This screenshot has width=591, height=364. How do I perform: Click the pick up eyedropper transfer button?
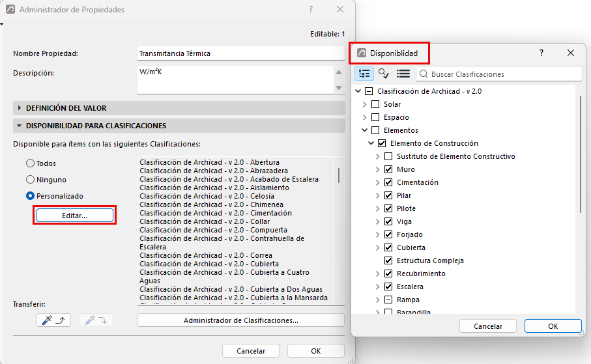pos(53,320)
